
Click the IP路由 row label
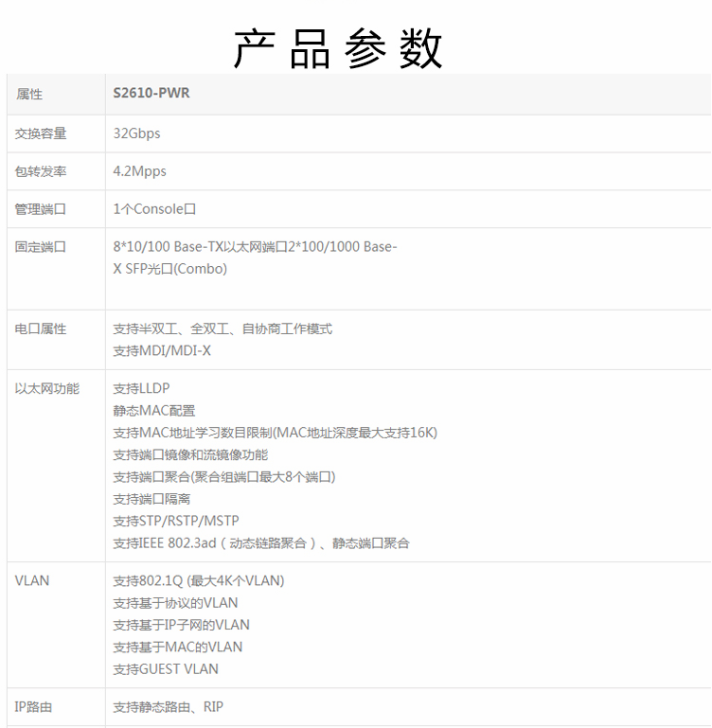(x=34, y=707)
